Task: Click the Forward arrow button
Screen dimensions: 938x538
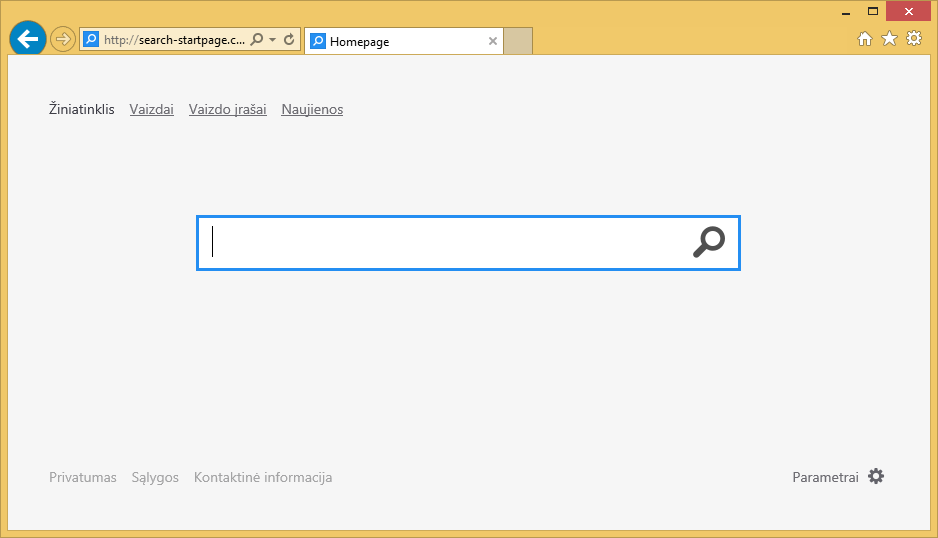Action: click(x=63, y=40)
